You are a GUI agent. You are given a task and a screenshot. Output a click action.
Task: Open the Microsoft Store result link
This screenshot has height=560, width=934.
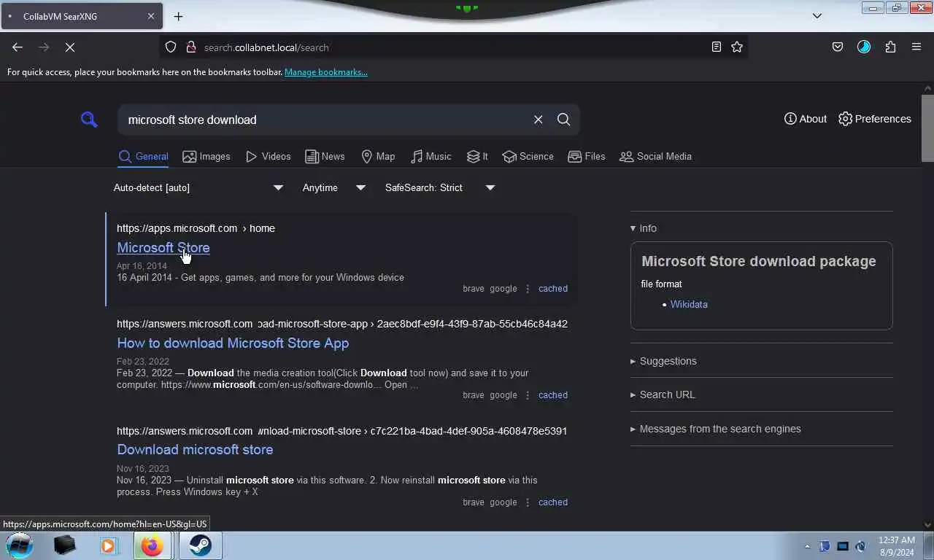[163, 247]
